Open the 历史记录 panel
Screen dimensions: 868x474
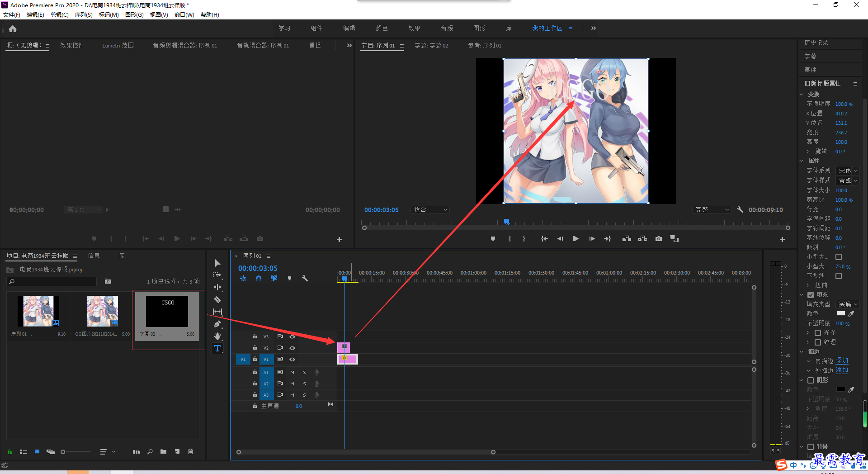coord(816,43)
